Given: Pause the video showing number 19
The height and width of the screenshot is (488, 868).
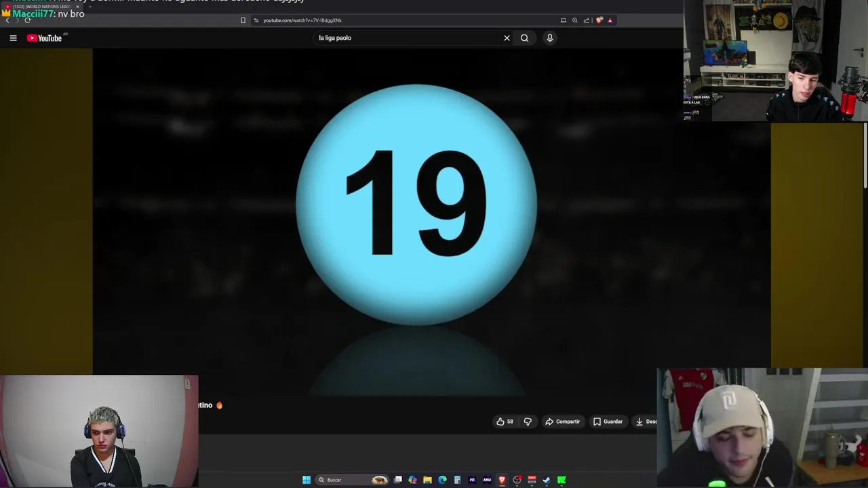Looking at the screenshot, I should tap(416, 205).
